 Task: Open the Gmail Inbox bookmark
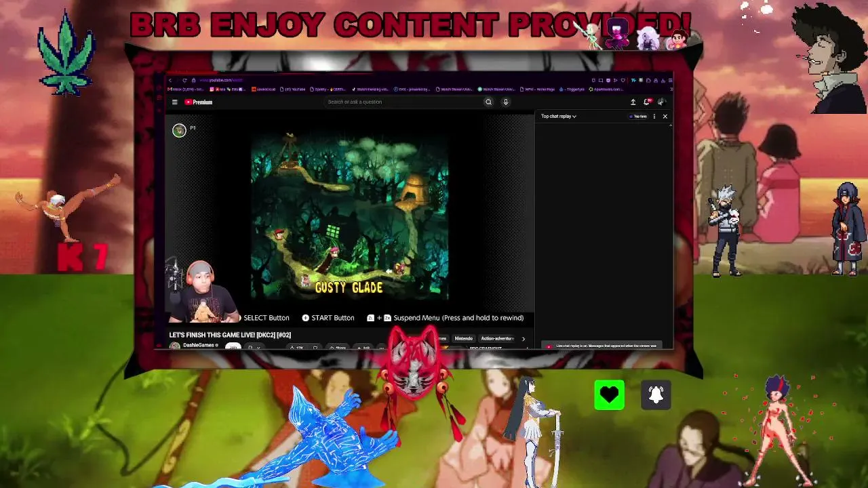186,89
